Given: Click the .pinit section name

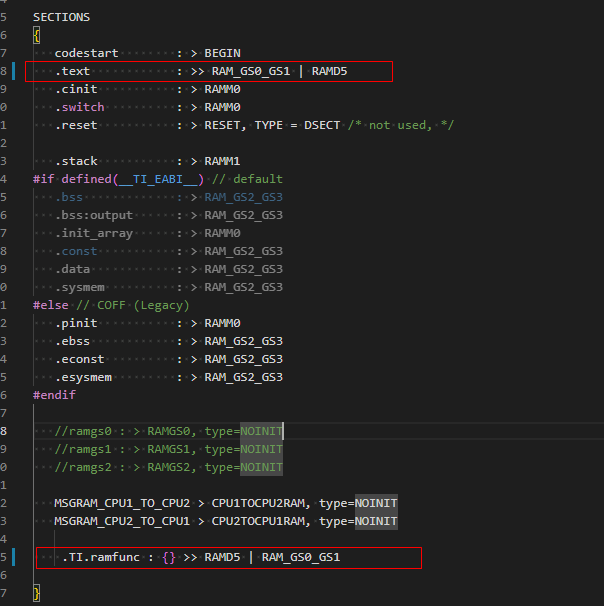Looking at the screenshot, I should click(76, 323).
